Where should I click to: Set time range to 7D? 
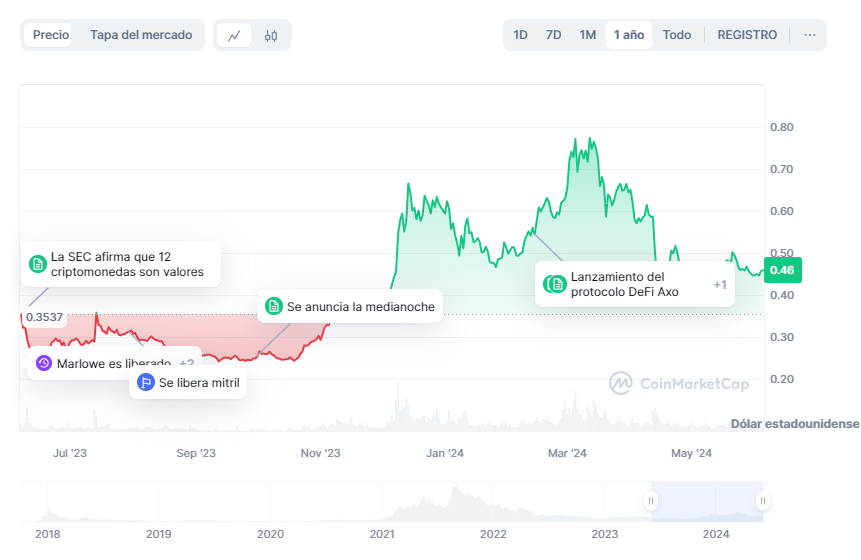point(553,35)
